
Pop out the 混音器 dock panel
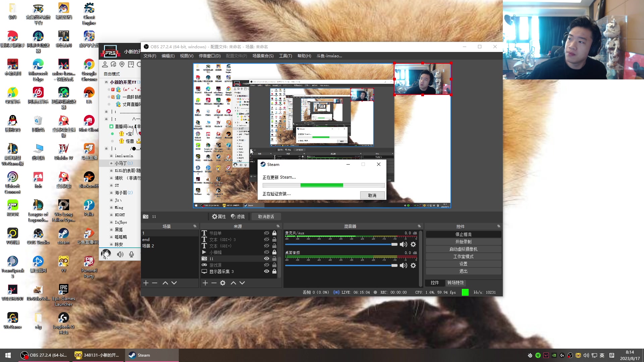pyautogui.click(x=419, y=226)
